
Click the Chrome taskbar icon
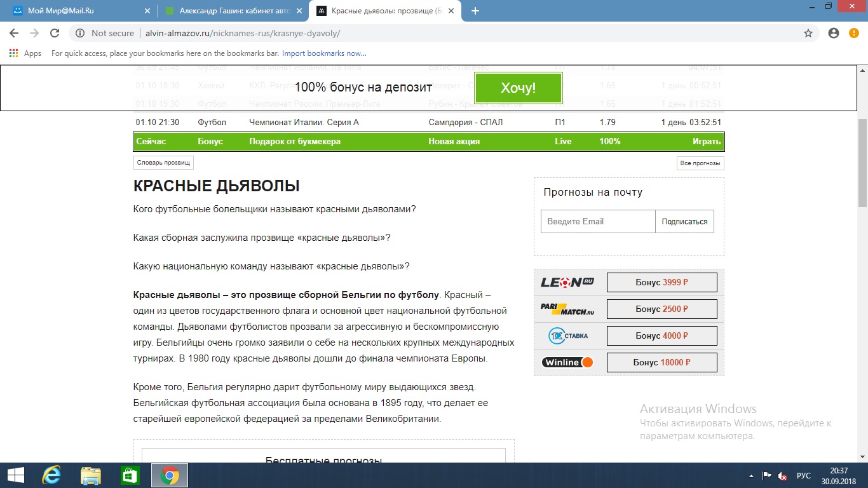point(169,475)
